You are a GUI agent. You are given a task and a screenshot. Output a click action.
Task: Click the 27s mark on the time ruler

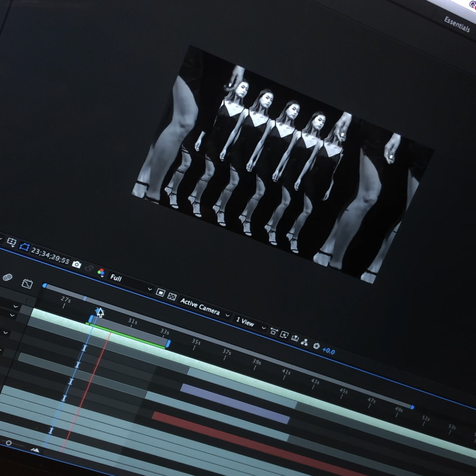[x=65, y=300]
